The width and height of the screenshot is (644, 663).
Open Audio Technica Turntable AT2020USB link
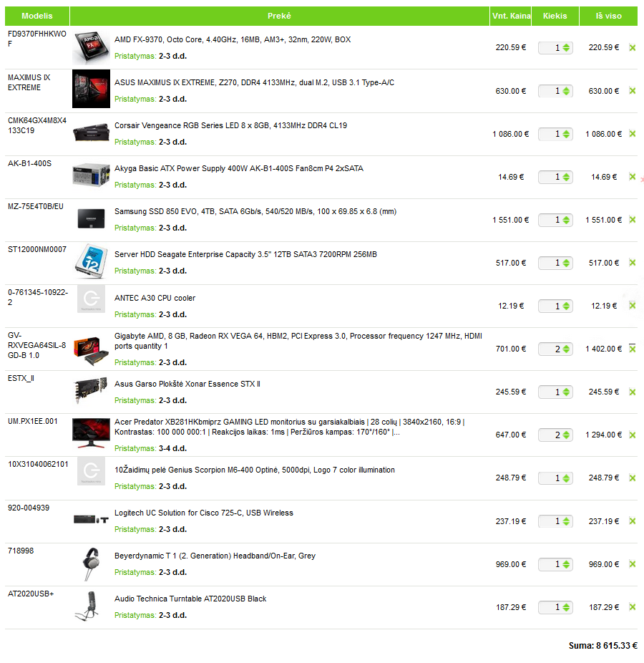pyautogui.click(x=190, y=599)
